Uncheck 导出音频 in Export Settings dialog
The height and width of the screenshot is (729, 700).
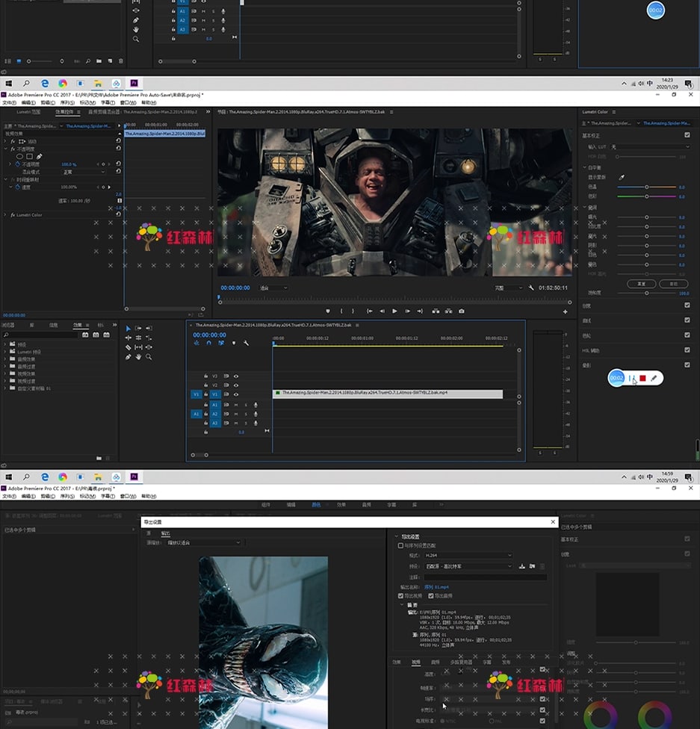tap(431, 595)
